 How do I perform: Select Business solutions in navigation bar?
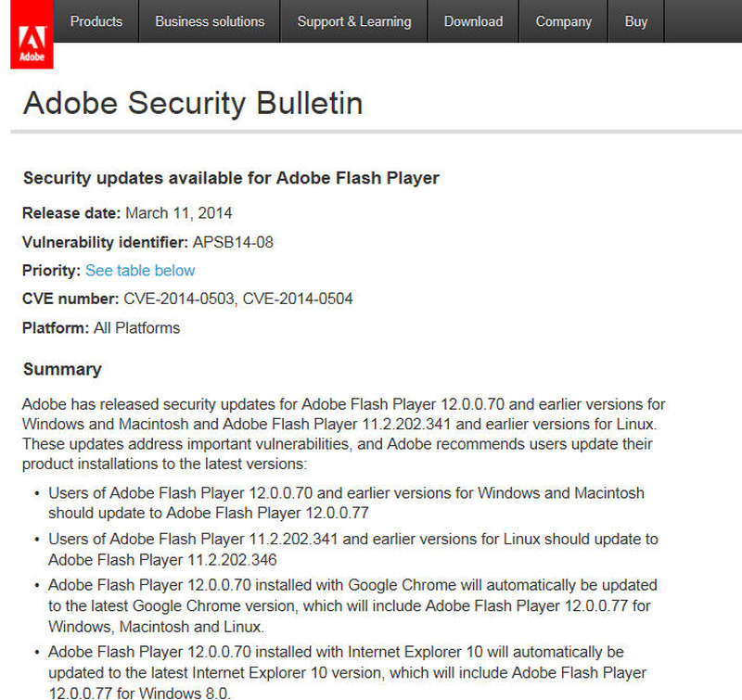[x=210, y=21]
